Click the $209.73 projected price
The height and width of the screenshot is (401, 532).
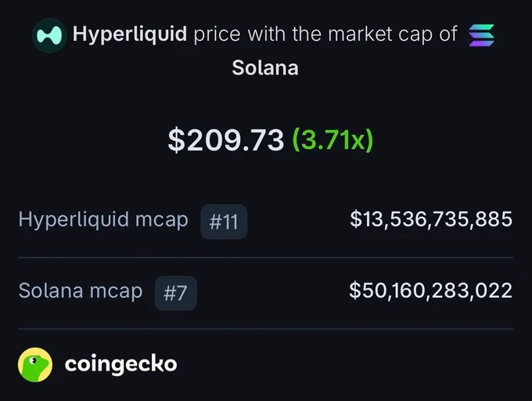[x=226, y=139]
